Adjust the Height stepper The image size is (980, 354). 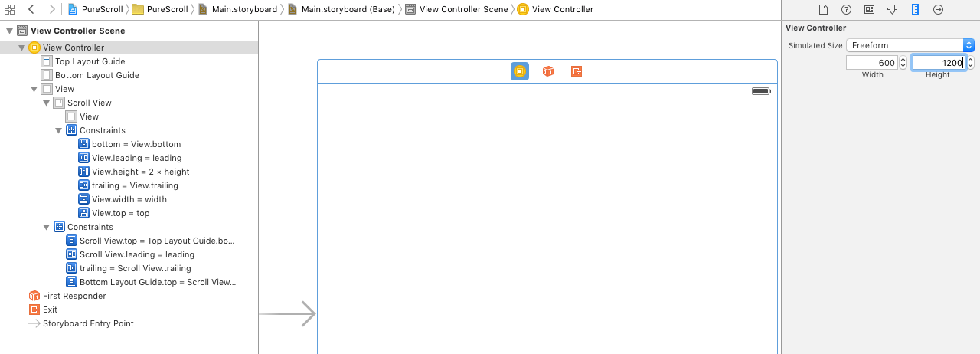(x=971, y=63)
